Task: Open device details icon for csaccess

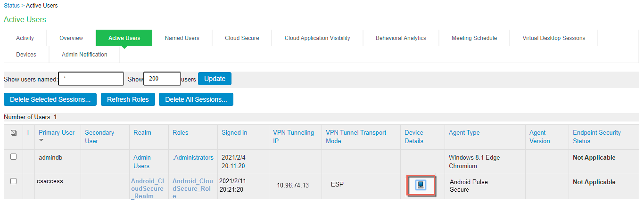Action: click(x=421, y=185)
